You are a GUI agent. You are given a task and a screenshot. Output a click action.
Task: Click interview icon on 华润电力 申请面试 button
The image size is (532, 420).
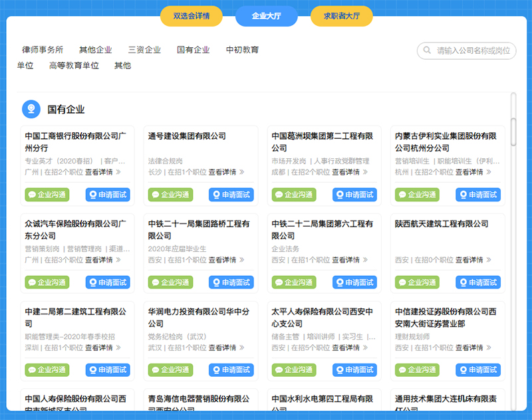click(x=215, y=369)
